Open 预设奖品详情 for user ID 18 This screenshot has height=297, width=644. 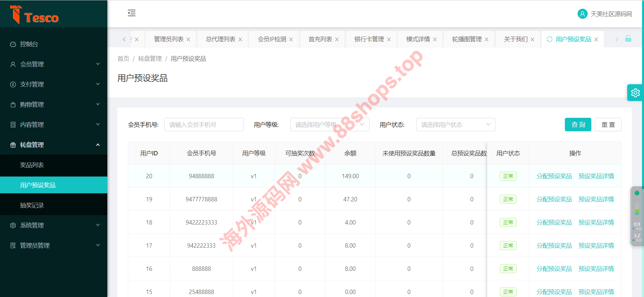coord(596,222)
